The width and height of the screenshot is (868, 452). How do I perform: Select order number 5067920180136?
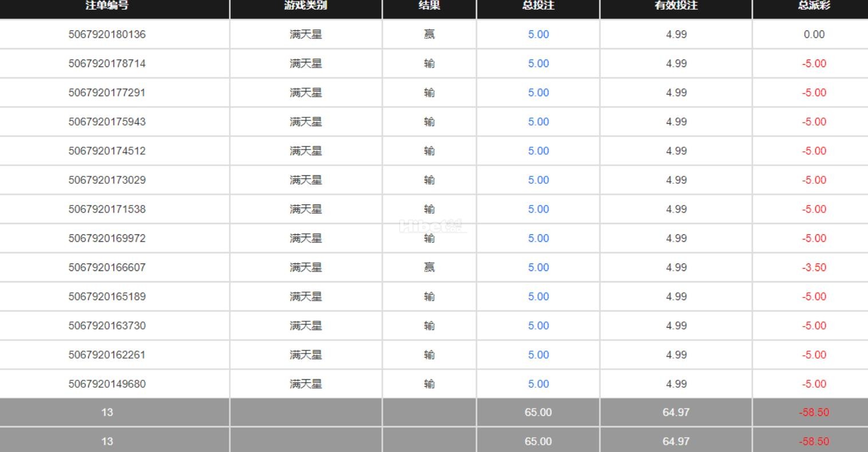[107, 34]
